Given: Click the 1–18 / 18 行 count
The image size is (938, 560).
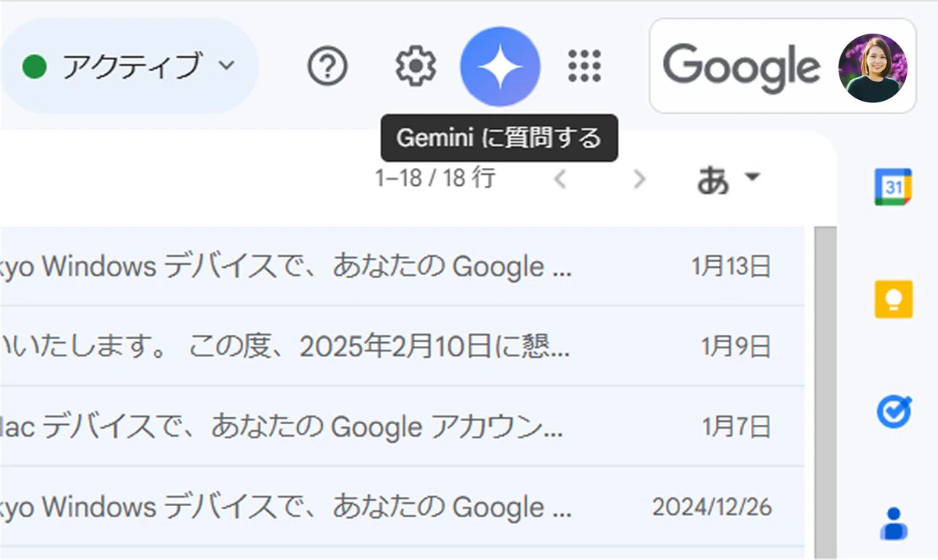Looking at the screenshot, I should click(435, 178).
